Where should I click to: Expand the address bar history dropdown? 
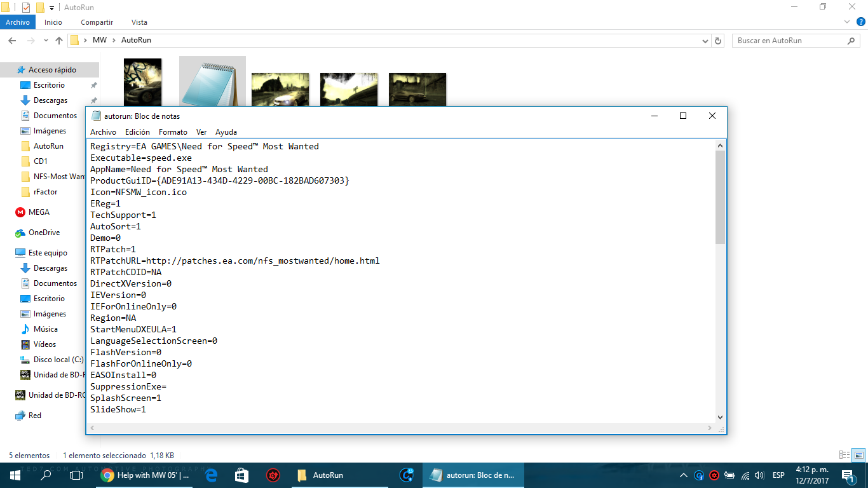pyautogui.click(x=705, y=41)
